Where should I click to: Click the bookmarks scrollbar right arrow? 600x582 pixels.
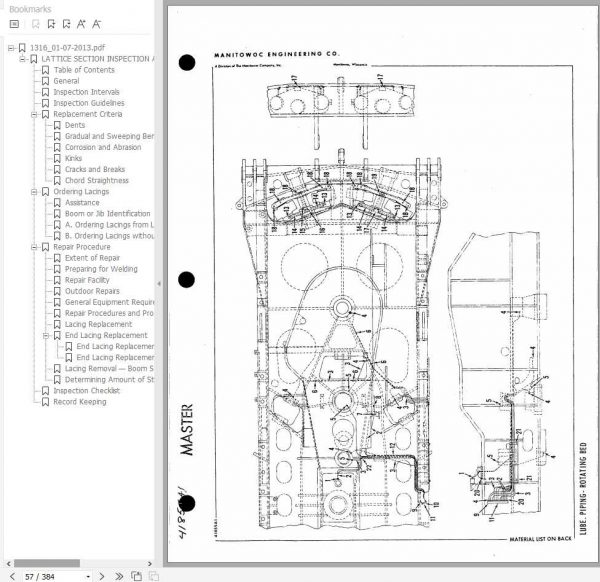tap(150, 564)
